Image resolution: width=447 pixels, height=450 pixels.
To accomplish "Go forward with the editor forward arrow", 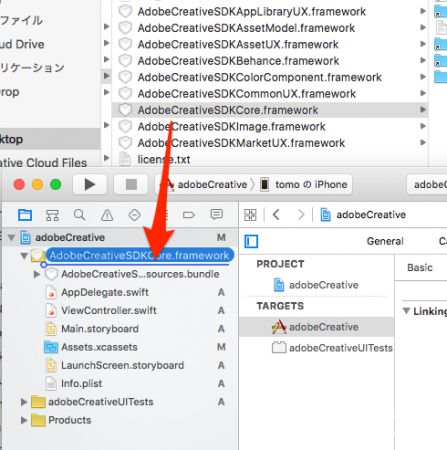I will coord(301,214).
